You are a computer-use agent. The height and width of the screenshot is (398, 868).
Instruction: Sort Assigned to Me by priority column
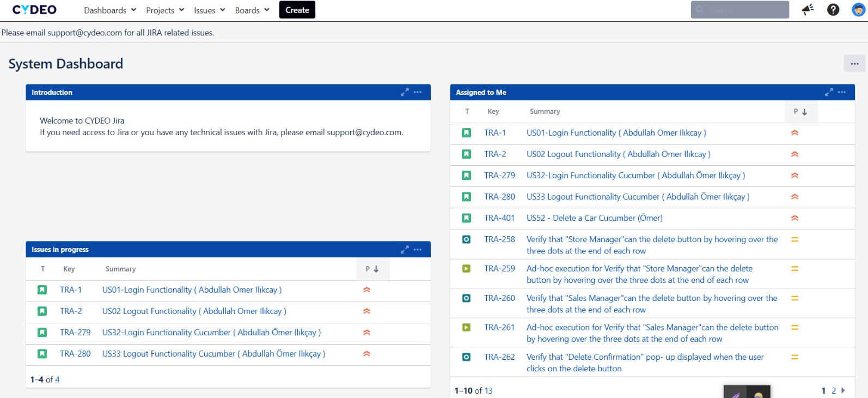click(x=800, y=112)
